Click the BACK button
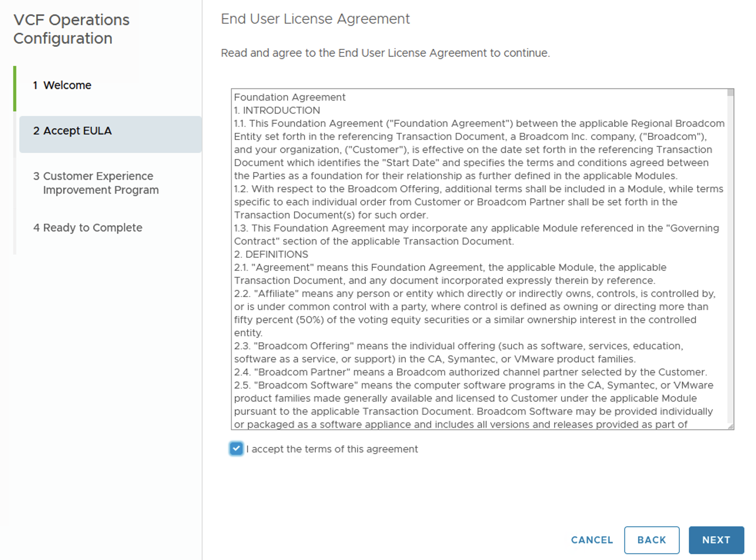The width and height of the screenshot is (756, 560). 651,540
